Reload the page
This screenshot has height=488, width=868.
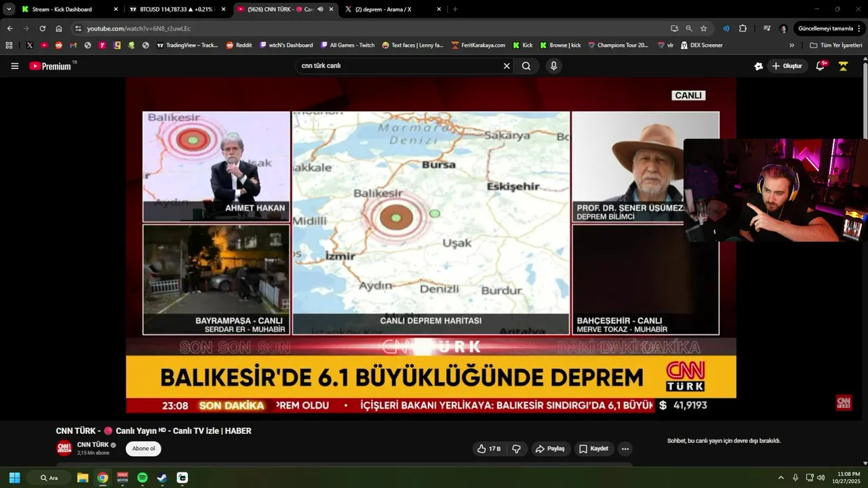point(42,28)
